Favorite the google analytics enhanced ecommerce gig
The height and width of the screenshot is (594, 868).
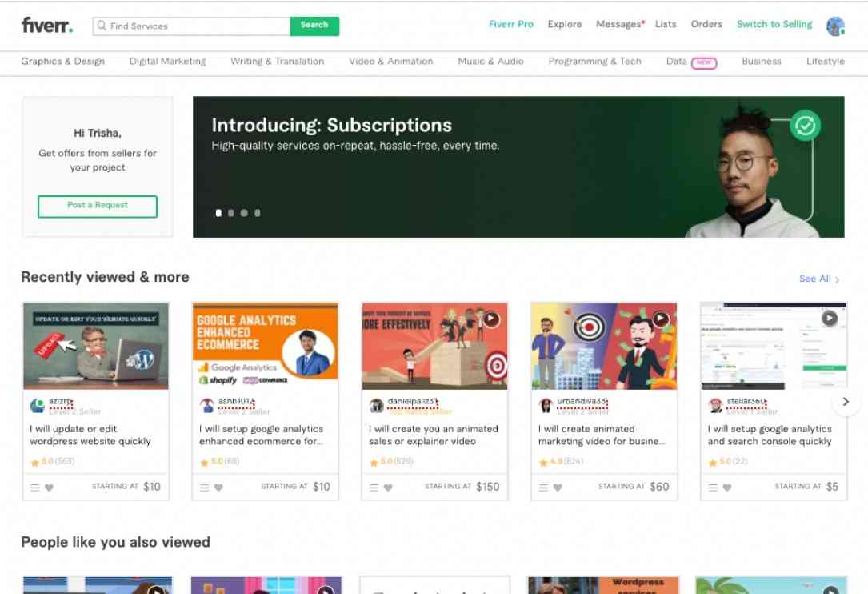(x=218, y=488)
